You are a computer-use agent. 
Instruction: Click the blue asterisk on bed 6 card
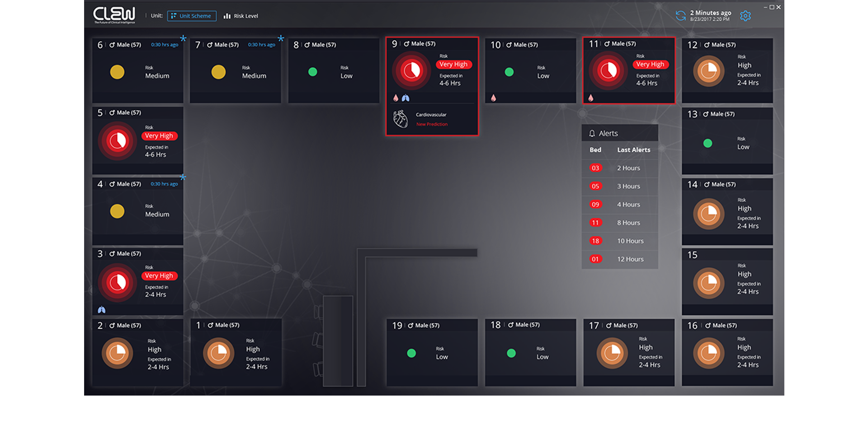click(183, 38)
